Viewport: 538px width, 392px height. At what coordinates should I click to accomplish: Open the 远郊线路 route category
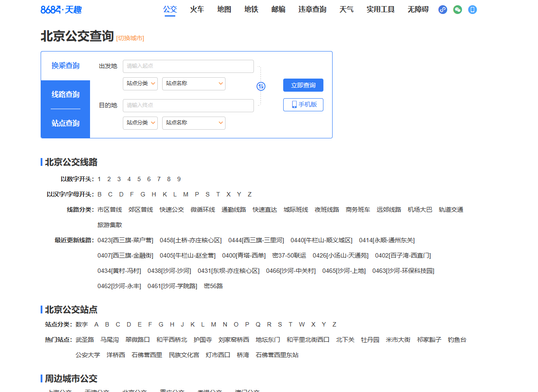(x=389, y=210)
